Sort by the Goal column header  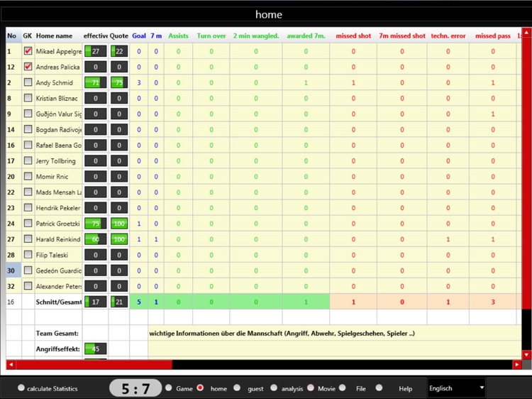139,35
